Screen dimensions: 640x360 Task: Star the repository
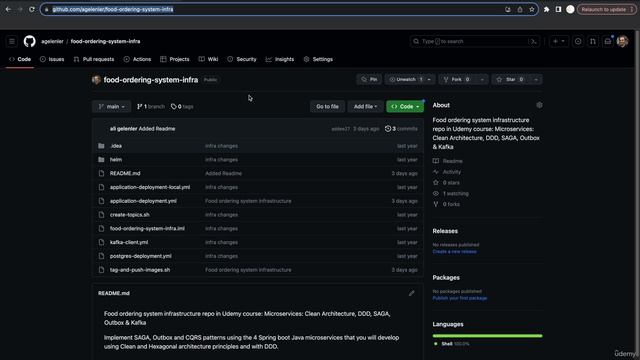pos(510,80)
